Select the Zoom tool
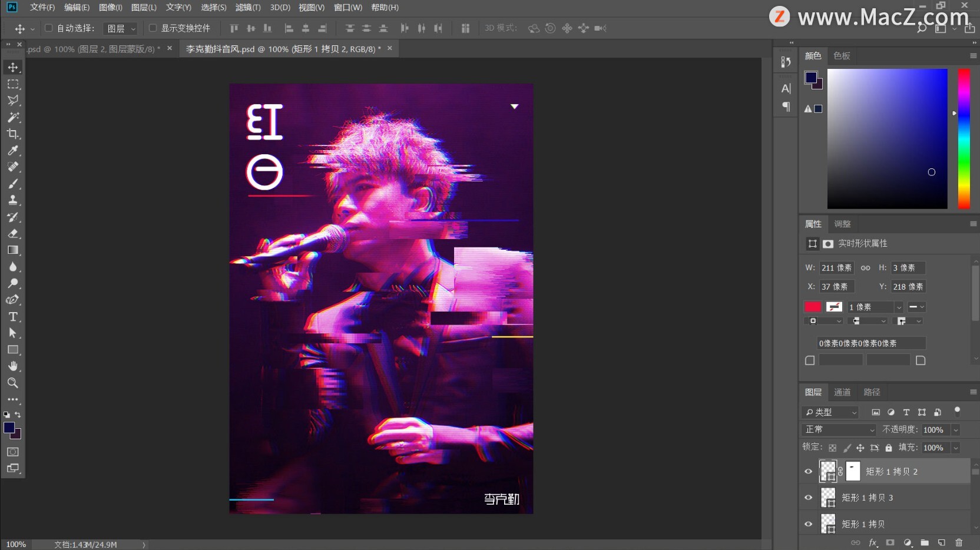This screenshot has height=550, width=980. tap(13, 383)
